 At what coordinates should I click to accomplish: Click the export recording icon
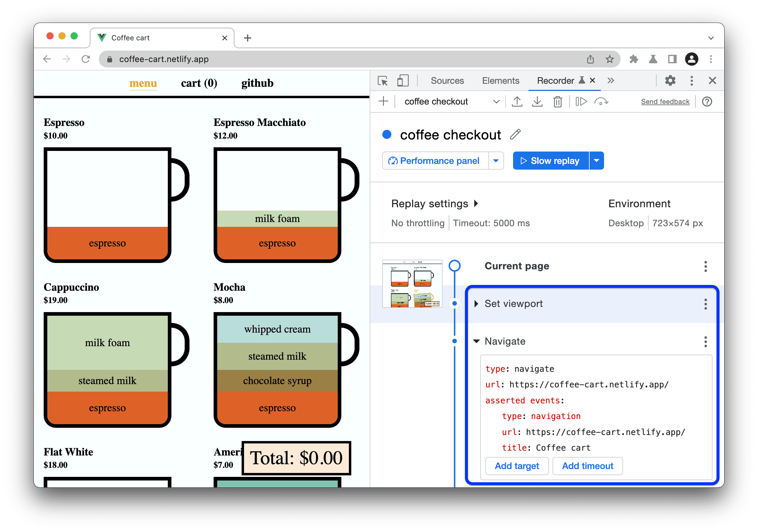(x=536, y=102)
